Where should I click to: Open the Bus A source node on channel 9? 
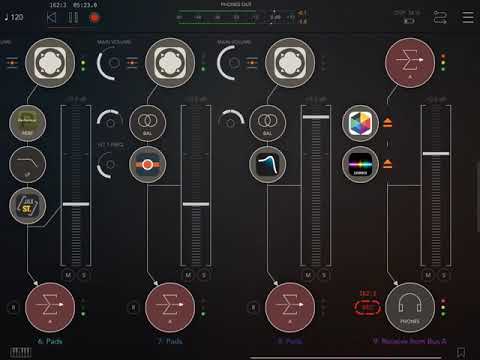[x=410, y=63]
